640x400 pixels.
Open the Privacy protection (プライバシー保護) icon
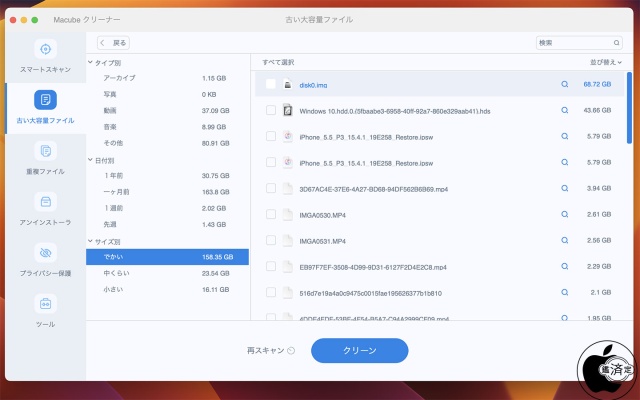click(45, 253)
